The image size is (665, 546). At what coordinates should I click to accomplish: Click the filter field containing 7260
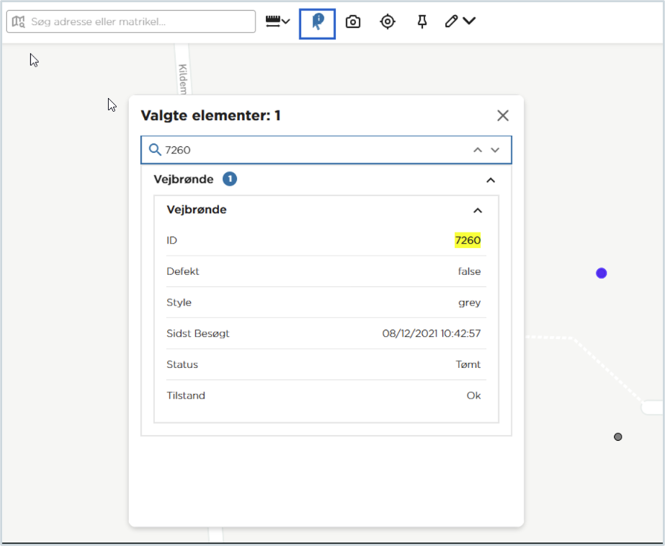tap(326, 150)
